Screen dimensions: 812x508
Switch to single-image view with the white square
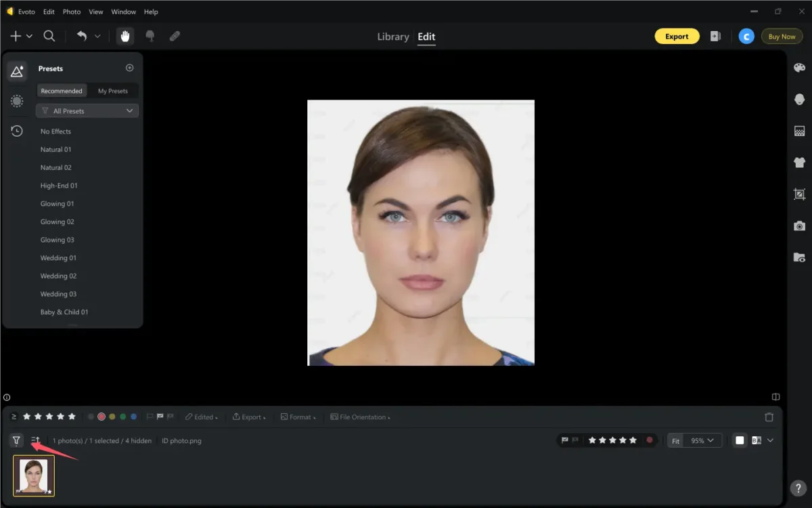tap(740, 440)
